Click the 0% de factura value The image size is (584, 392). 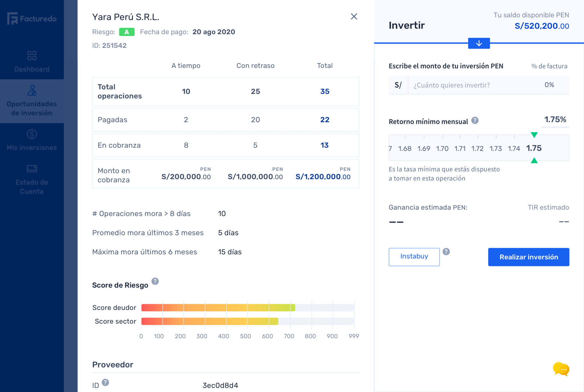pos(549,85)
